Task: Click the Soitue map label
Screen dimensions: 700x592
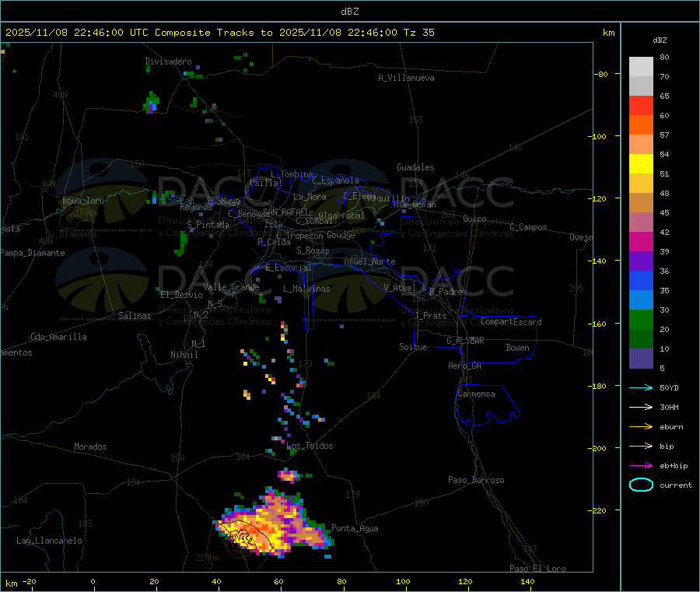Action: (413, 347)
